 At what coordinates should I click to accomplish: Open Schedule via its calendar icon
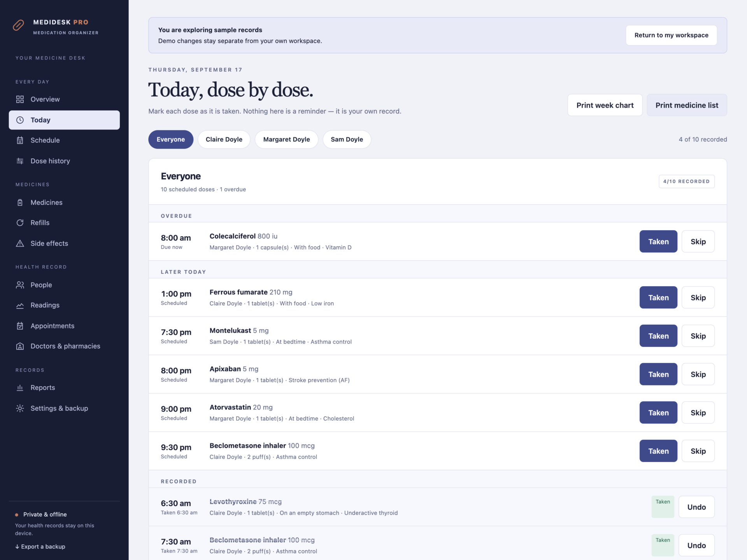20,140
